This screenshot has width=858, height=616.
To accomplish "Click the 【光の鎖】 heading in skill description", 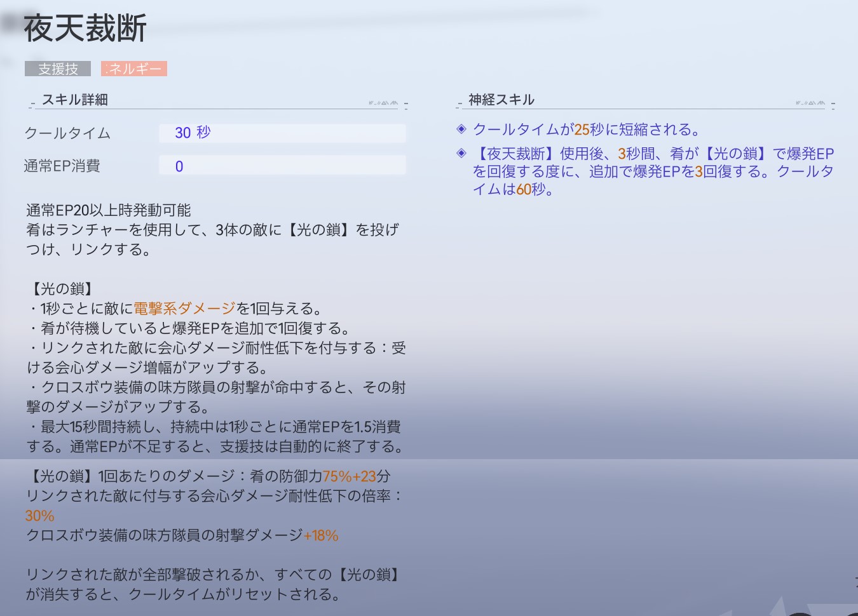I will pyautogui.click(x=62, y=289).
